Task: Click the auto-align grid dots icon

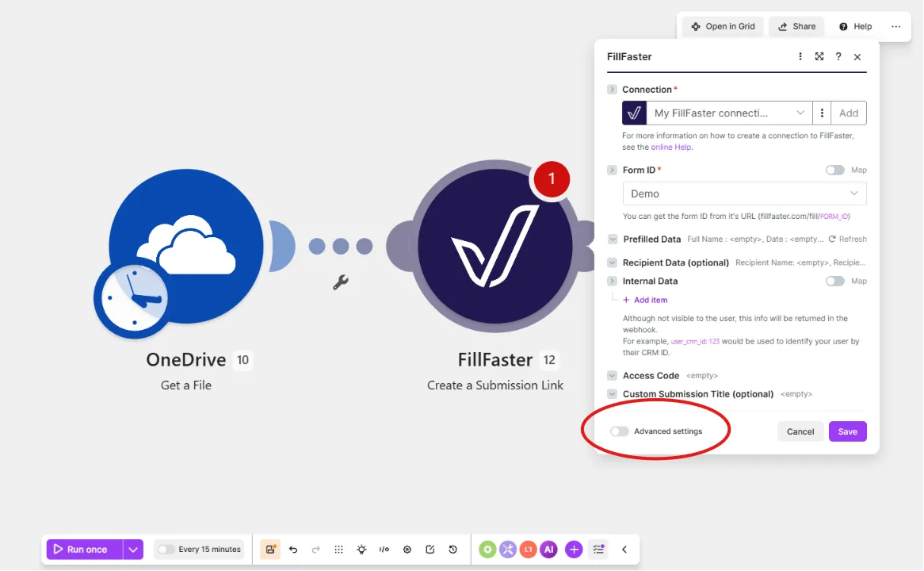Action: tap(338, 549)
